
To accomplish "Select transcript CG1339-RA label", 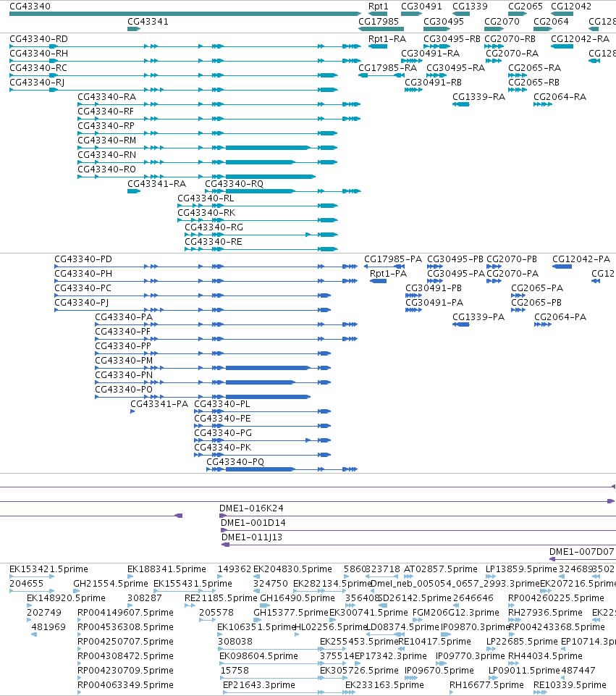I will pos(478,97).
